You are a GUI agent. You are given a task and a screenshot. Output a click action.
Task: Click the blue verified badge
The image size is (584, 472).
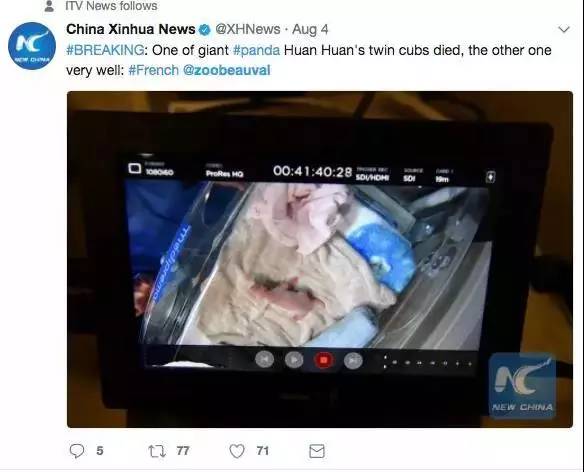pos(205,29)
